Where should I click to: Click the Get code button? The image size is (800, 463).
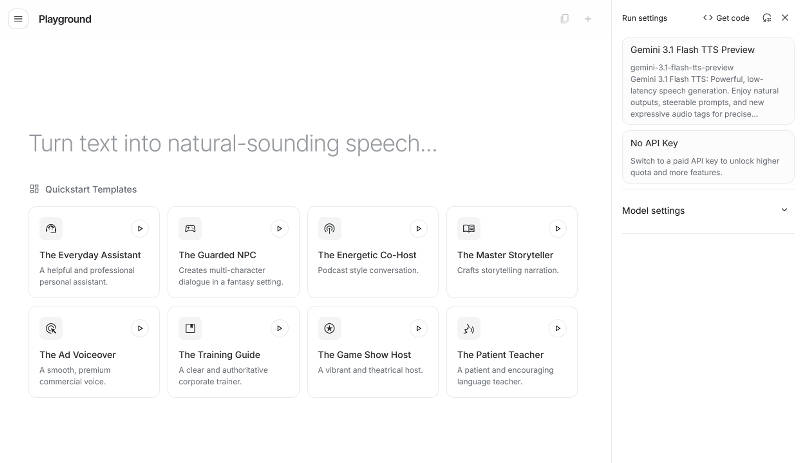(x=726, y=18)
